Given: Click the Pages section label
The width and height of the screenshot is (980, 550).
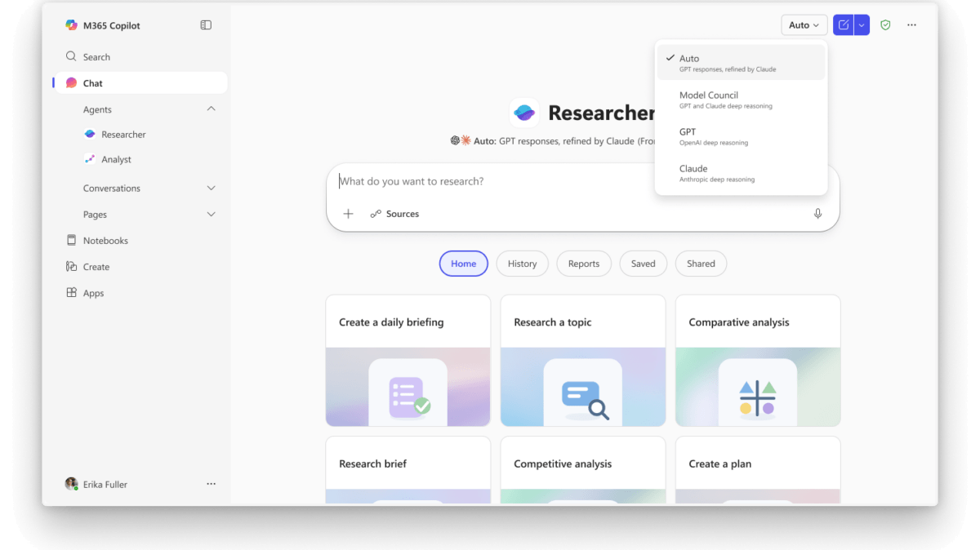Looking at the screenshot, I should [x=95, y=215].
